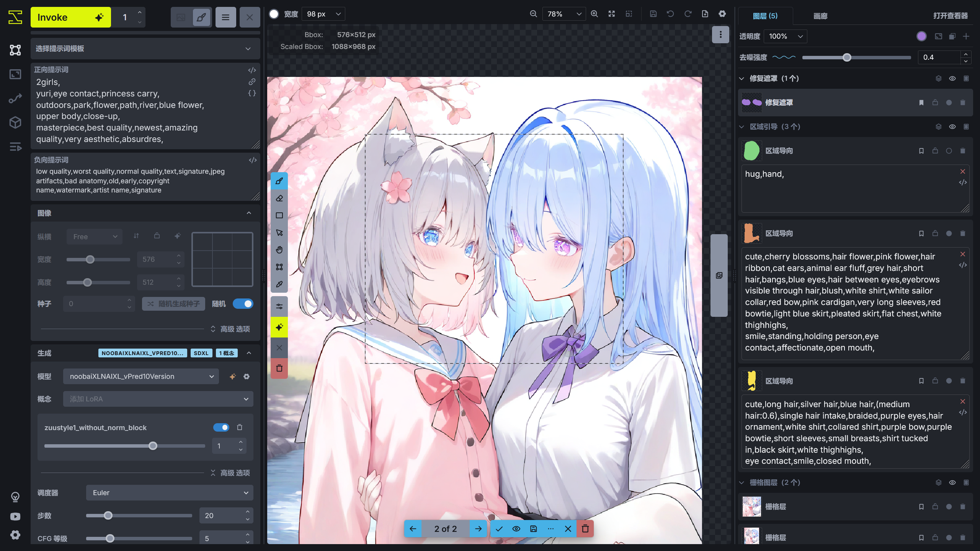Select the Eraser tool on the canvas toolbar

(279, 198)
